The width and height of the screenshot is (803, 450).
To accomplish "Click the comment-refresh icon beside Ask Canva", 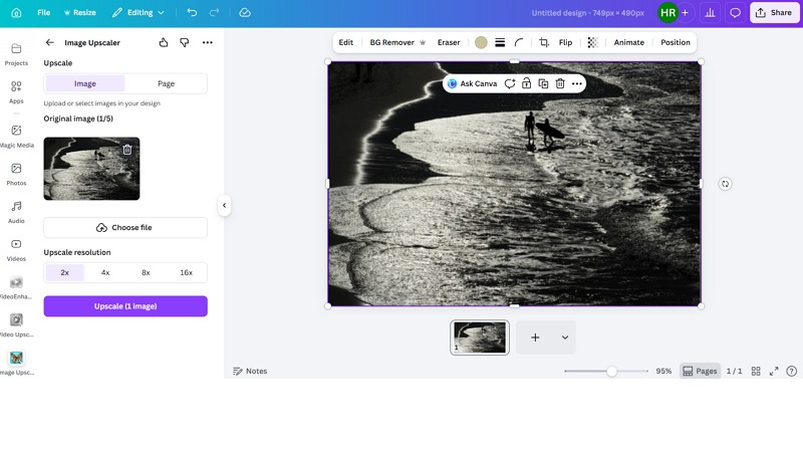I will 510,83.
